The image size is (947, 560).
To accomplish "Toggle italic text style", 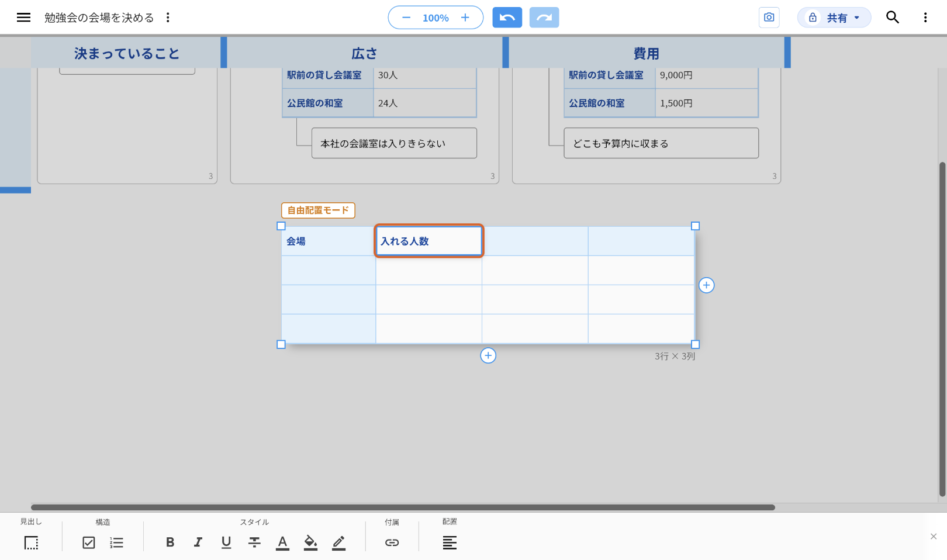I will tap(198, 542).
